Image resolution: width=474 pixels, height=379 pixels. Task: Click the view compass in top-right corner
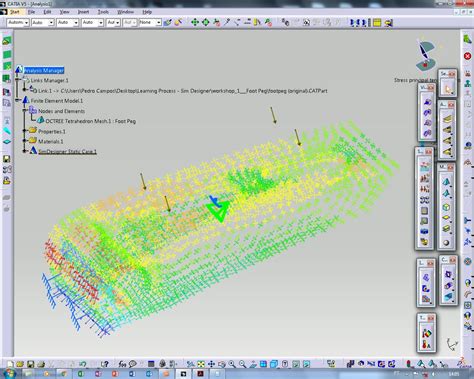click(425, 55)
